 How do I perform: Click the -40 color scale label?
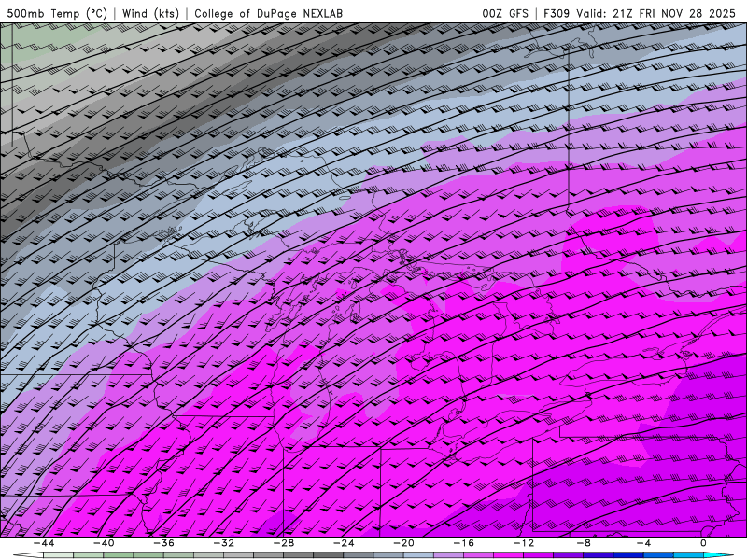click(x=104, y=543)
